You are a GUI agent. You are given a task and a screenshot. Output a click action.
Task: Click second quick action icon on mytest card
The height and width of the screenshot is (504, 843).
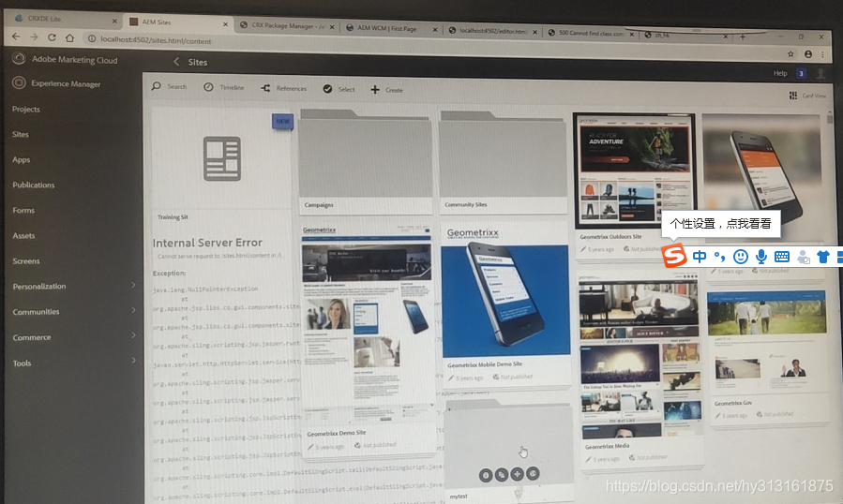501,475
